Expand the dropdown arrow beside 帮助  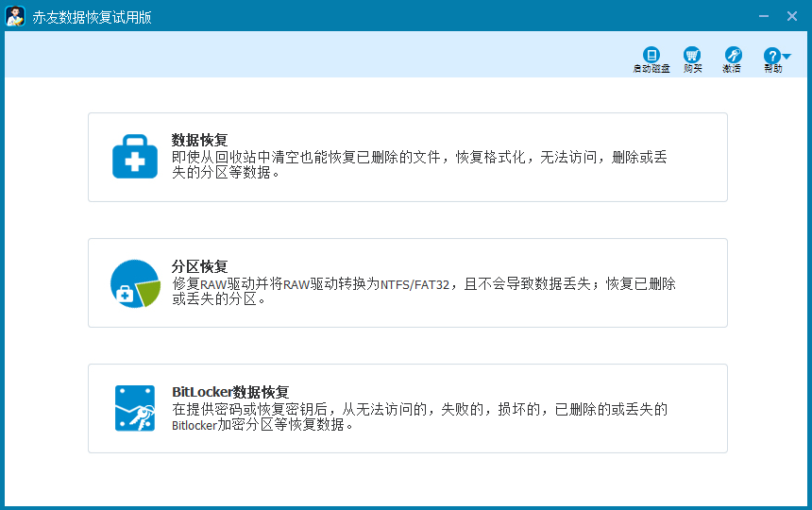787,57
